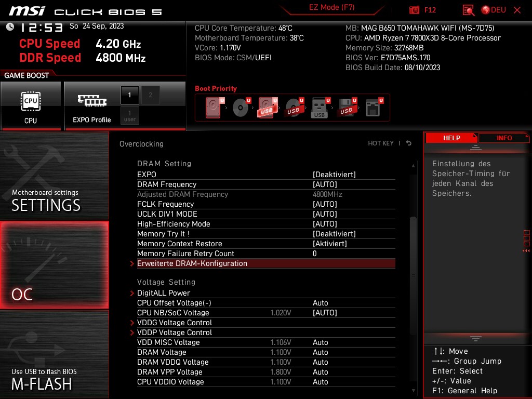Select the first hard disk boot device icon
Image resolution: width=532 pixels, height=399 pixels.
click(x=215, y=108)
